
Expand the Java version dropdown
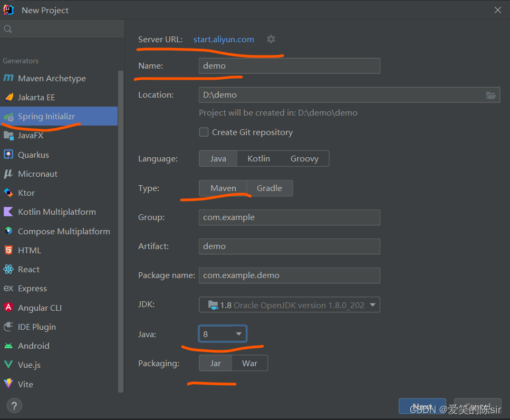[223, 334]
